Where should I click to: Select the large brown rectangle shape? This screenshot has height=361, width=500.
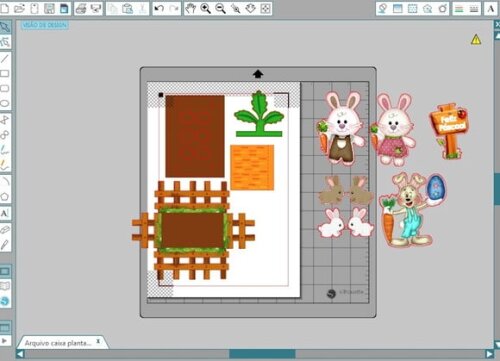195,136
